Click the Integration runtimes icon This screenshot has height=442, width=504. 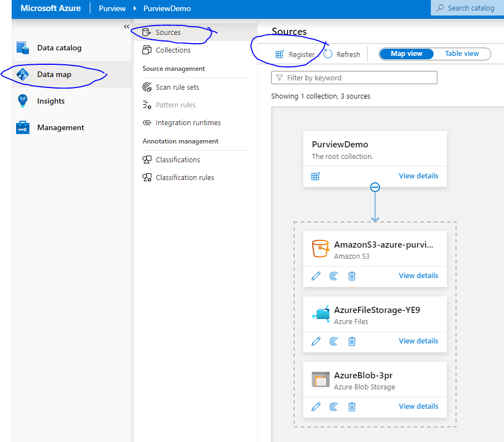coord(147,122)
